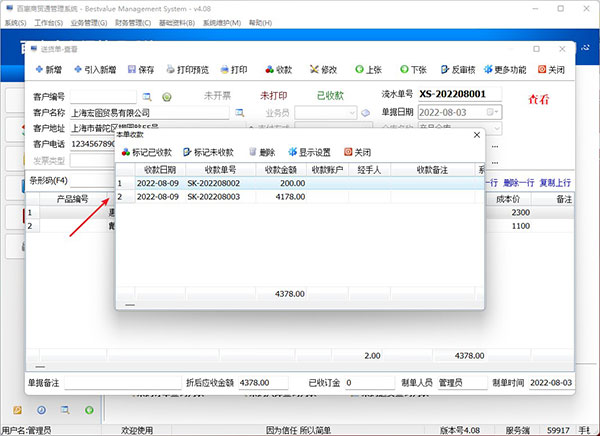
Task: Open 打印预览 print preview
Action: (188, 70)
